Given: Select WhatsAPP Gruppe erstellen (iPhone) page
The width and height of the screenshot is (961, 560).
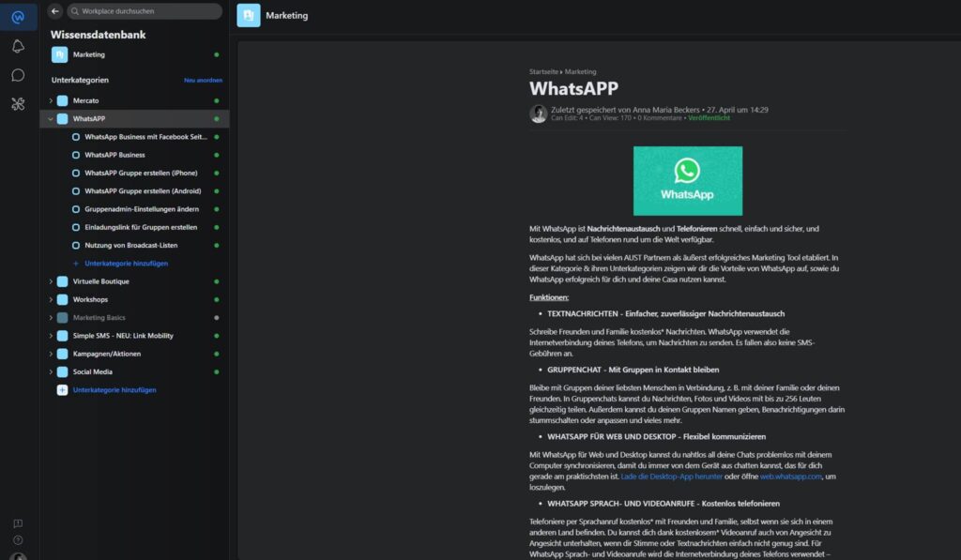Looking at the screenshot, I should (x=141, y=173).
